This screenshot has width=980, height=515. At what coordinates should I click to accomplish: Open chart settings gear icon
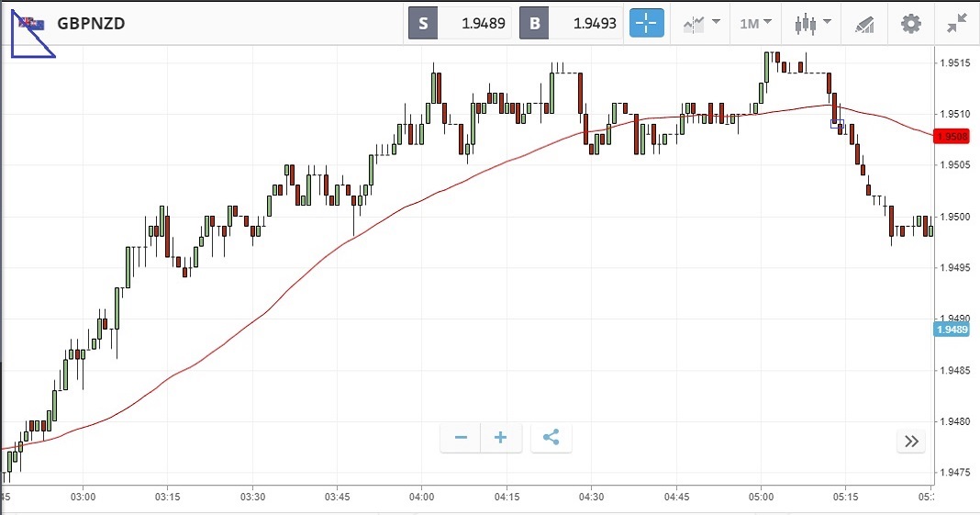[x=910, y=23]
